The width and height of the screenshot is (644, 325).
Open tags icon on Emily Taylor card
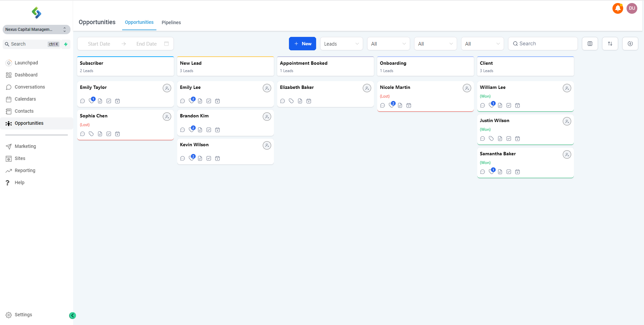[x=91, y=101]
